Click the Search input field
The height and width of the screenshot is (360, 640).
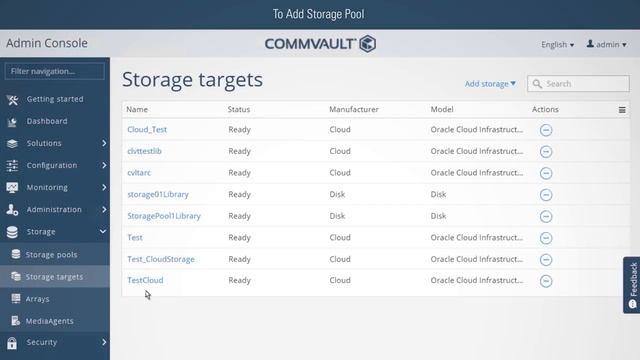[x=578, y=84]
